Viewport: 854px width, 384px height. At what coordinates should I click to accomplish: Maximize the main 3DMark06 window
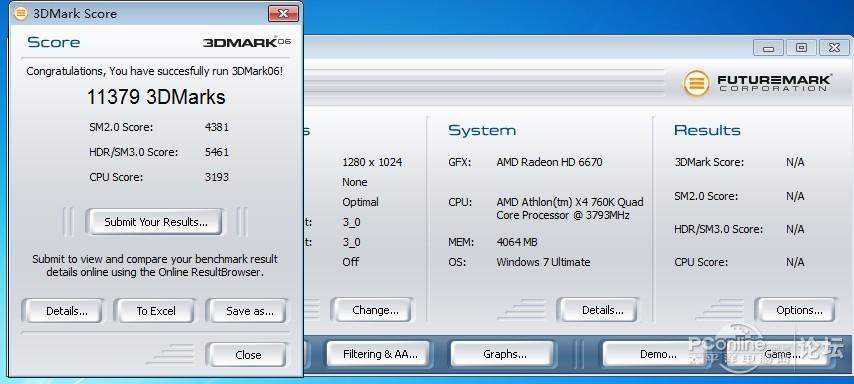point(801,48)
